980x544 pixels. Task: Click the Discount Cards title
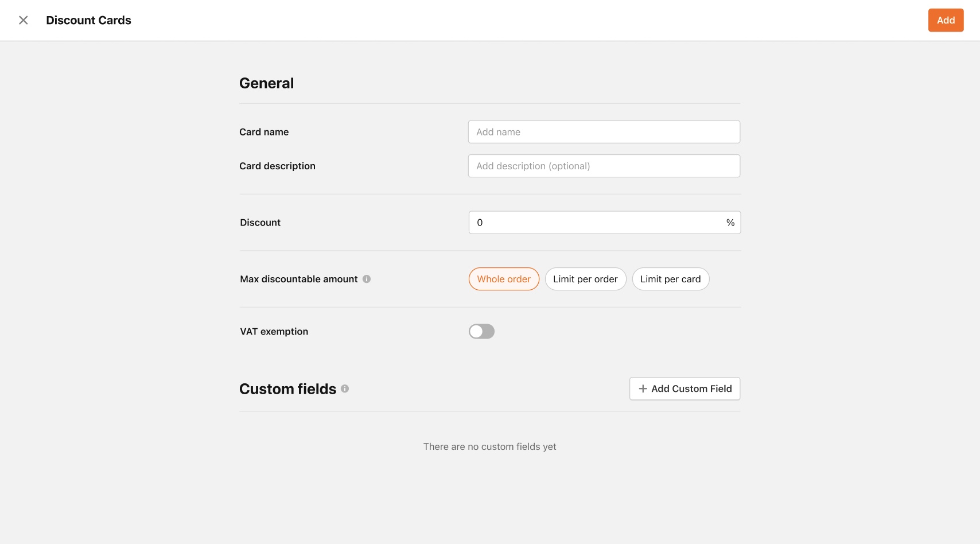tap(88, 20)
